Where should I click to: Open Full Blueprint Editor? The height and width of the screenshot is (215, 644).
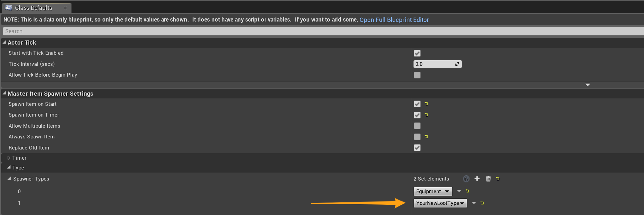[x=394, y=20]
